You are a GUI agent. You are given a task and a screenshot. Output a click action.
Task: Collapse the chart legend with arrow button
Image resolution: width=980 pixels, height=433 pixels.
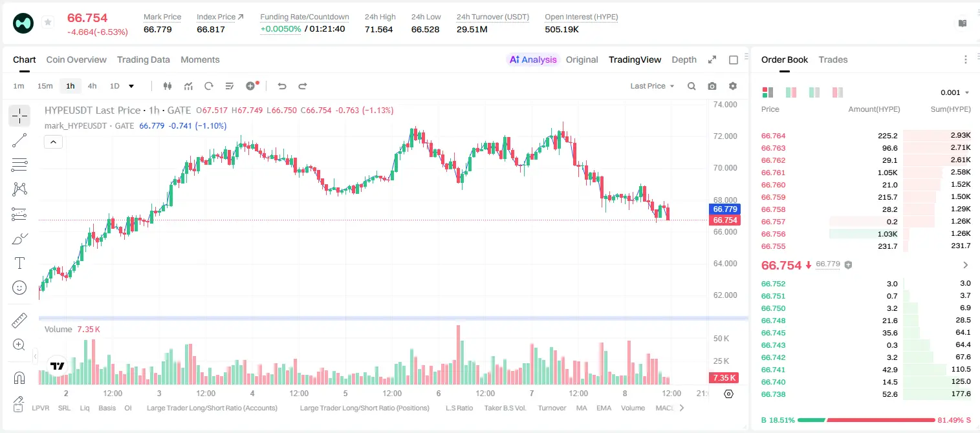pos(53,142)
